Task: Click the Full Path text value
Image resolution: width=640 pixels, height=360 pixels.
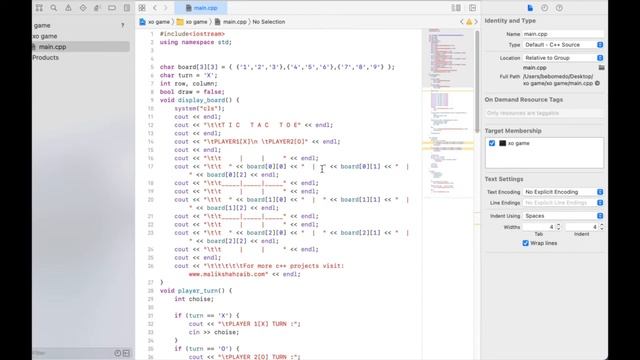Action: click(558, 80)
